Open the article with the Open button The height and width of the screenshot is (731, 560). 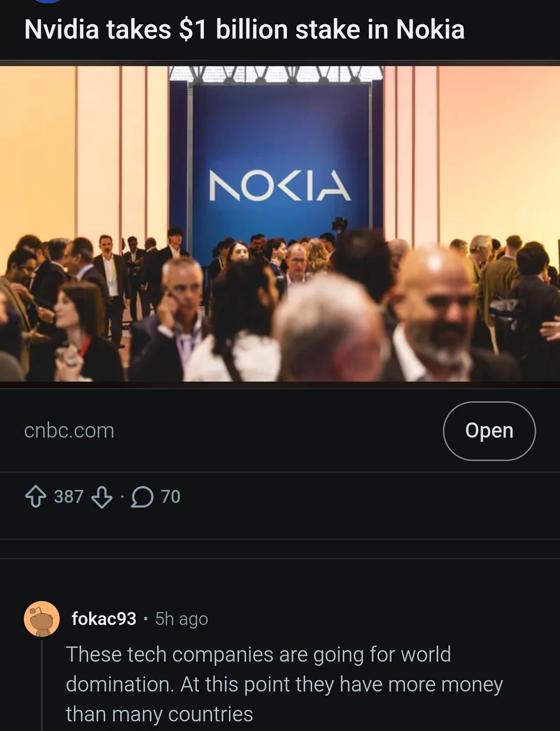click(x=489, y=431)
